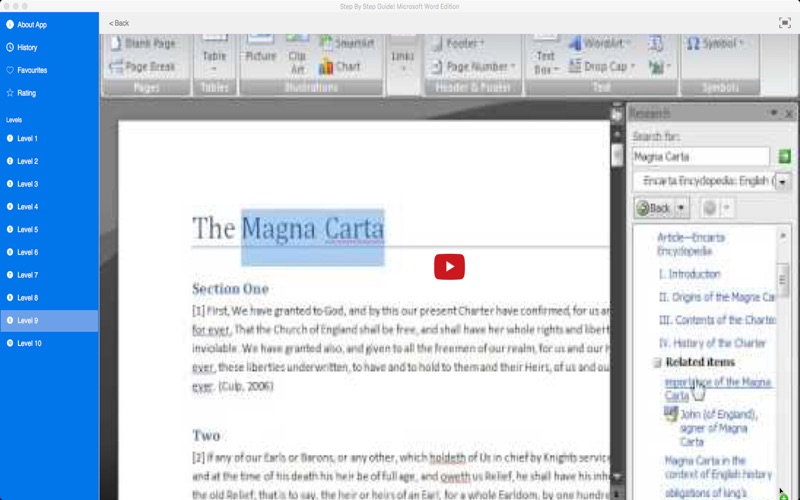The image size is (800, 500).
Task: Open the Rating section
Action: pyautogui.click(x=21, y=93)
